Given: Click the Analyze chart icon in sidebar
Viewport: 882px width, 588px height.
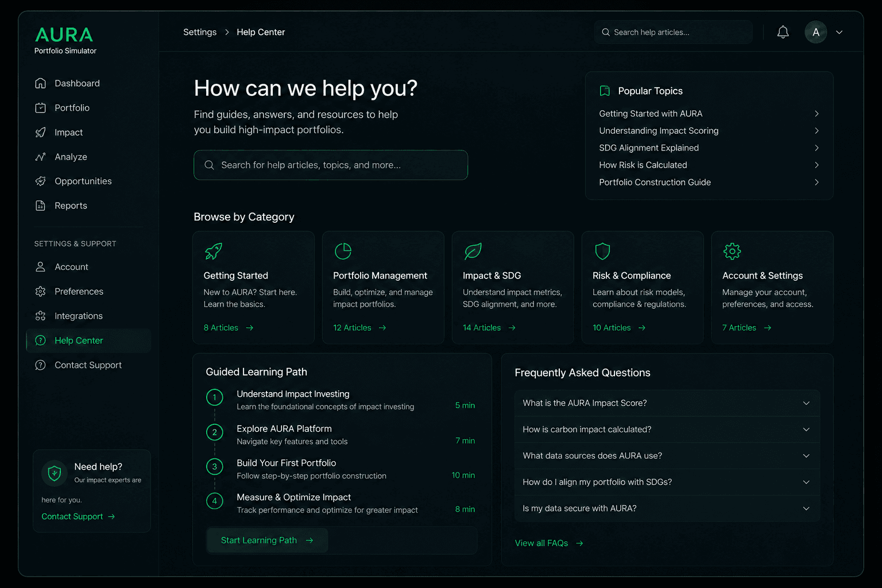Looking at the screenshot, I should pos(40,157).
